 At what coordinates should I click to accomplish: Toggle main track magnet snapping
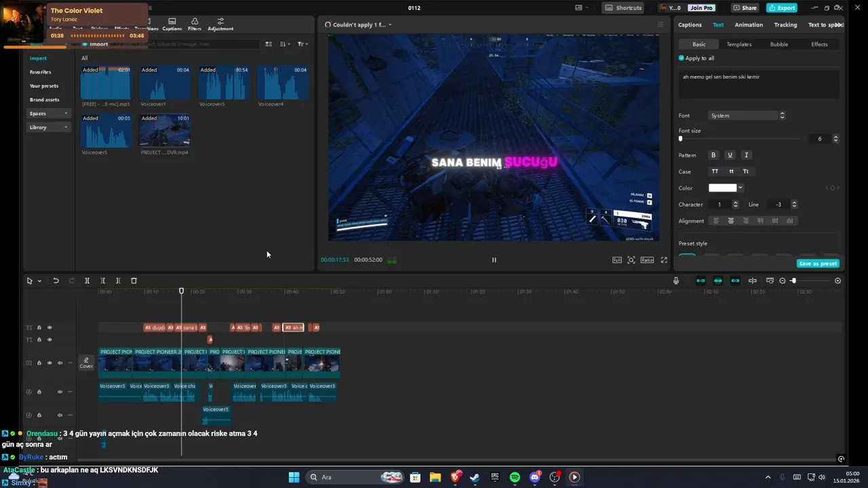[x=701, y=281]
